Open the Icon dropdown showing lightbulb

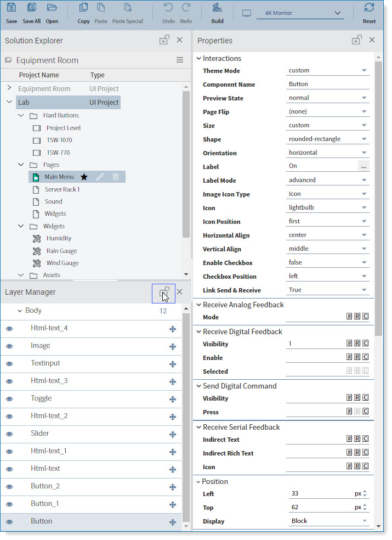tap(327, 207)
